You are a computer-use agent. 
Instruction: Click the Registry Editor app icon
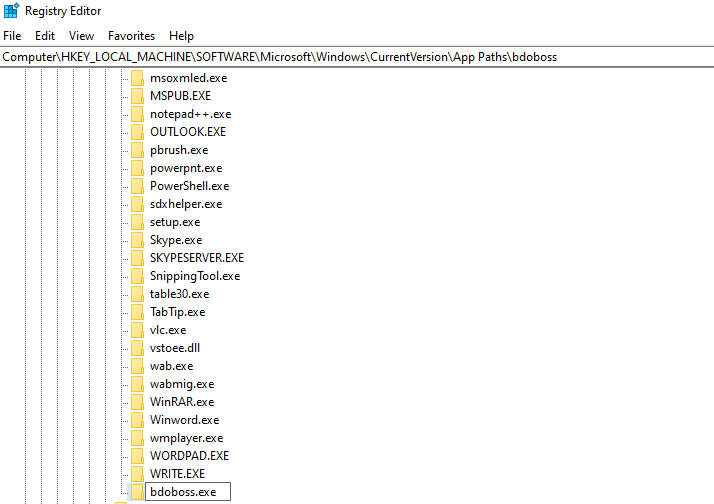pos(11,10)
